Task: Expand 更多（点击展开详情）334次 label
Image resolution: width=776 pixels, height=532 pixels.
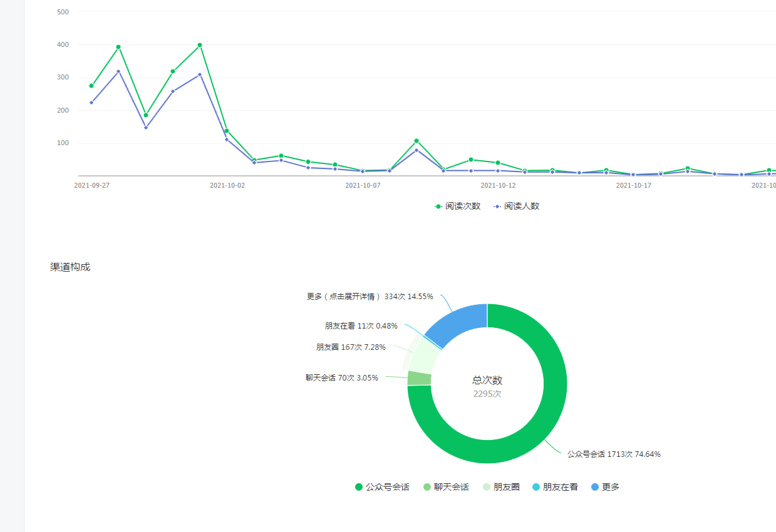Action: coord(370,297)
